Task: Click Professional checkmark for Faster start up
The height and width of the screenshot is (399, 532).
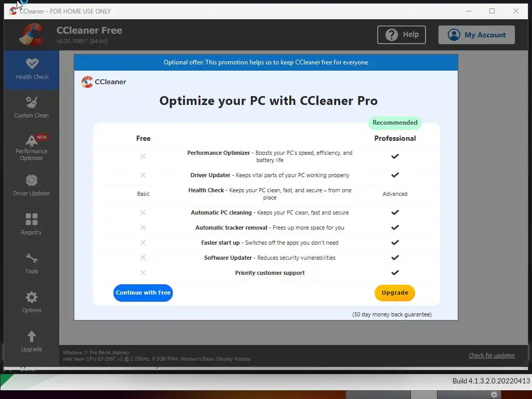Action: coord(395,243)
